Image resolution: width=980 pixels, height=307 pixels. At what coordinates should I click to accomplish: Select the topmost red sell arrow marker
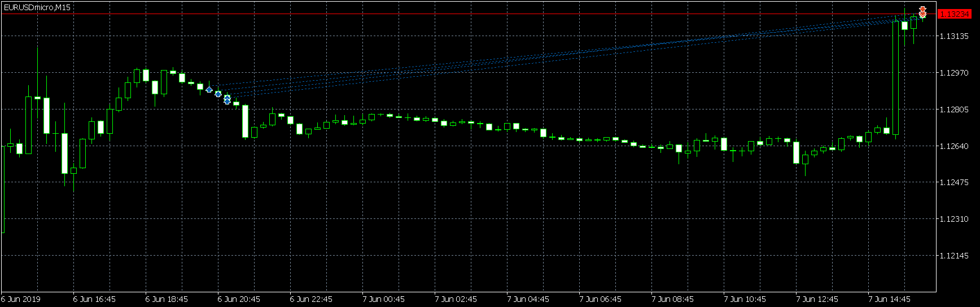point(922,10)
